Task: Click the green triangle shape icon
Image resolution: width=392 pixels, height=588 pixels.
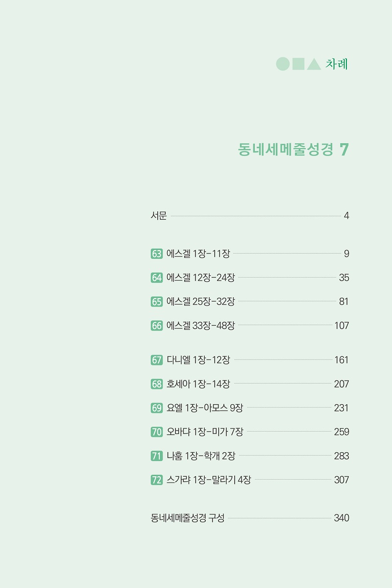Action: click(x=314, y=64)
